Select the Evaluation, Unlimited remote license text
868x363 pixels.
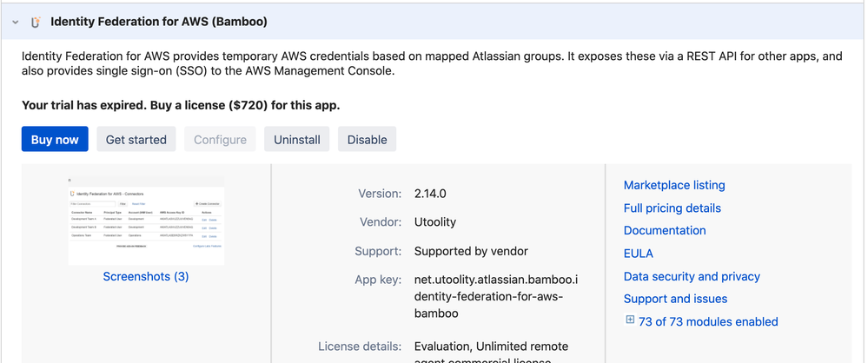pyautogui.click(x=491, y=353)
